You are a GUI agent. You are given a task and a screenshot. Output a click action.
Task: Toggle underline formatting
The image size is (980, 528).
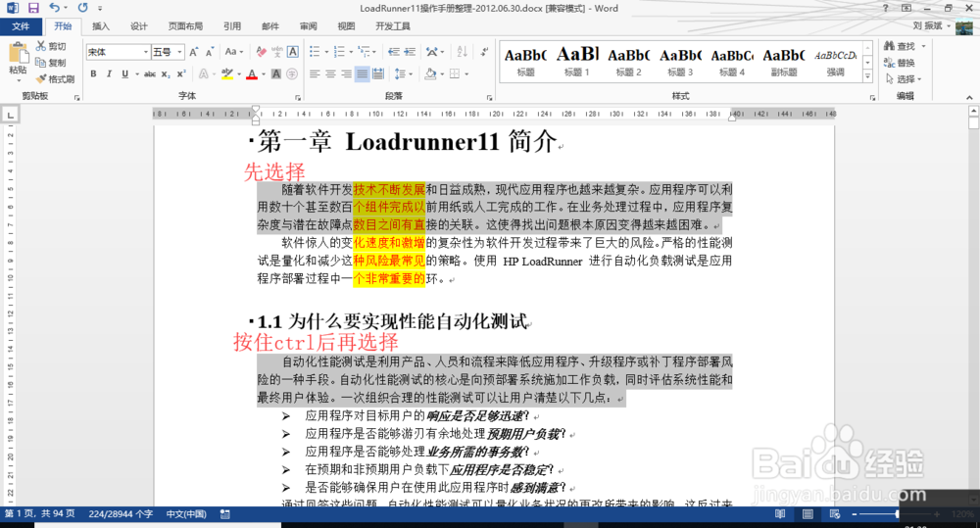(125, 73)
